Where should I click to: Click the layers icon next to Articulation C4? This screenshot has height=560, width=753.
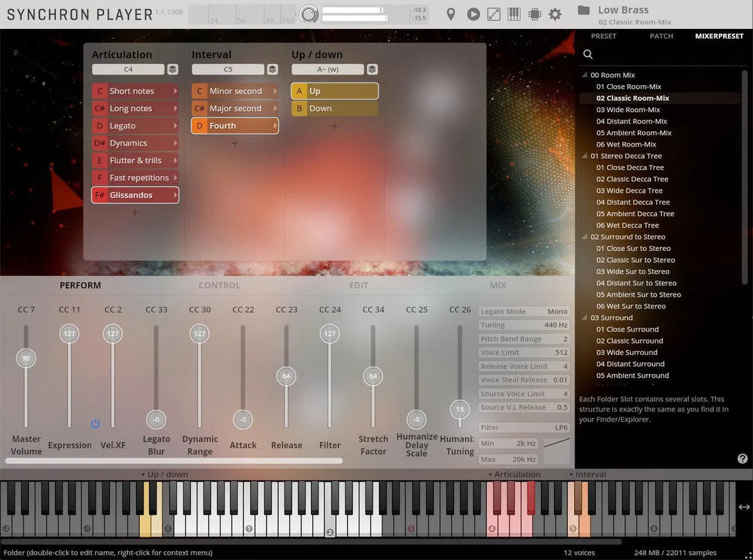173,70
